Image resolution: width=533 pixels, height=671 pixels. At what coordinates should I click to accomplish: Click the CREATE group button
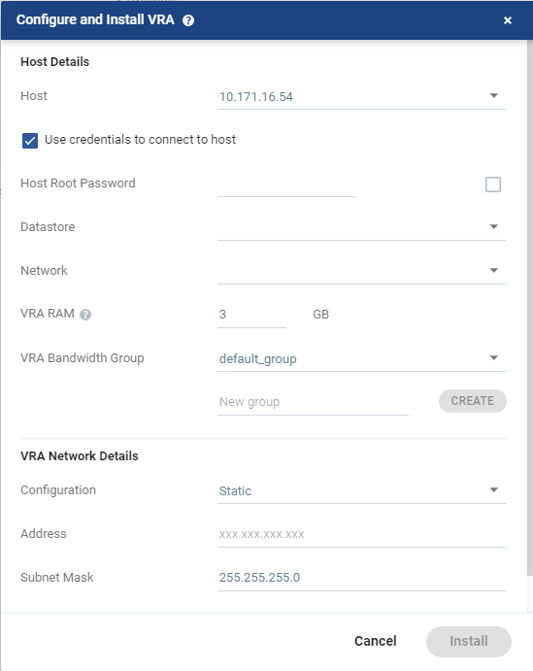click(473, 401)
